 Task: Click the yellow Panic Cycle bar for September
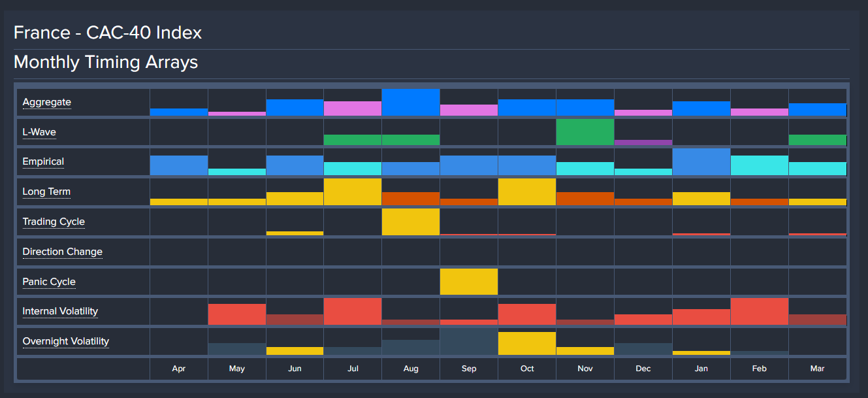point(469,282)
